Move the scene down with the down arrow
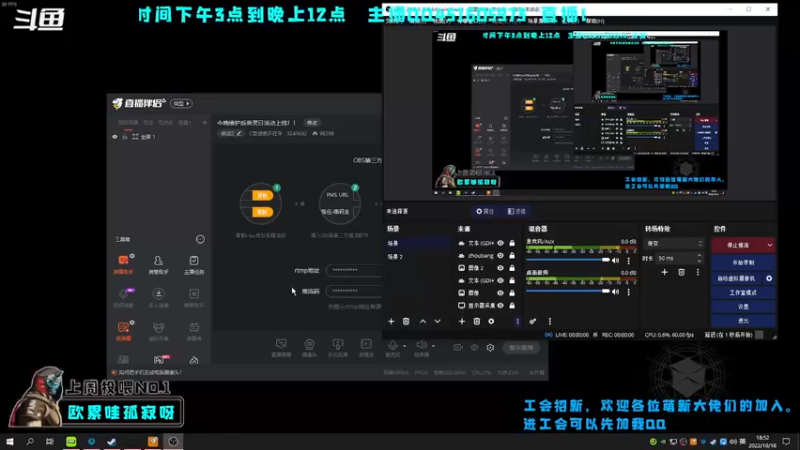The width and height of the screenshot is (800, 450). point(437,321)
